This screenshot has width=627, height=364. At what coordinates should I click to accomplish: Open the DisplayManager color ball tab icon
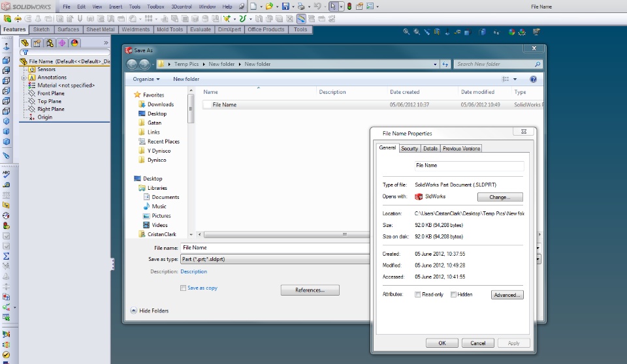74,43
